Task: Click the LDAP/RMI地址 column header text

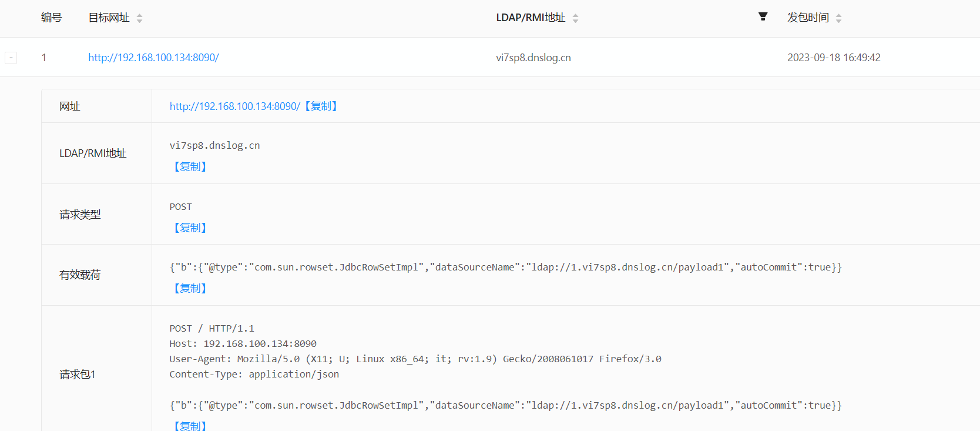Action: coord(531,18)
